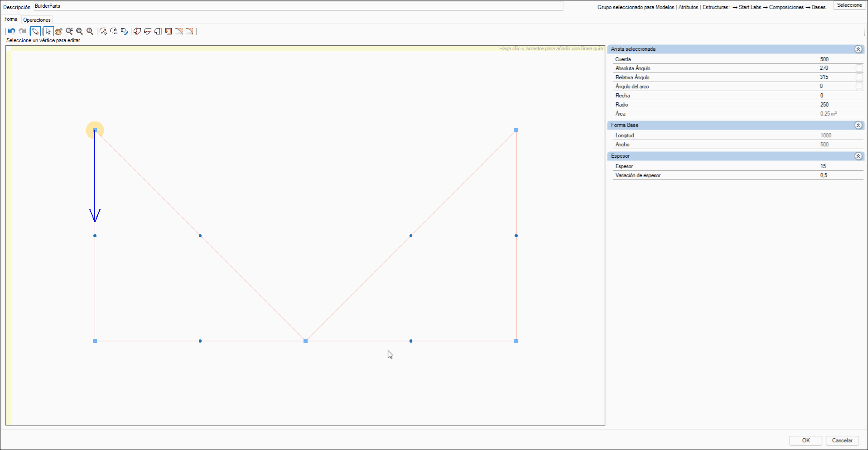
Task: Select the right edge midpoint handle
Action: click(516, 236)
